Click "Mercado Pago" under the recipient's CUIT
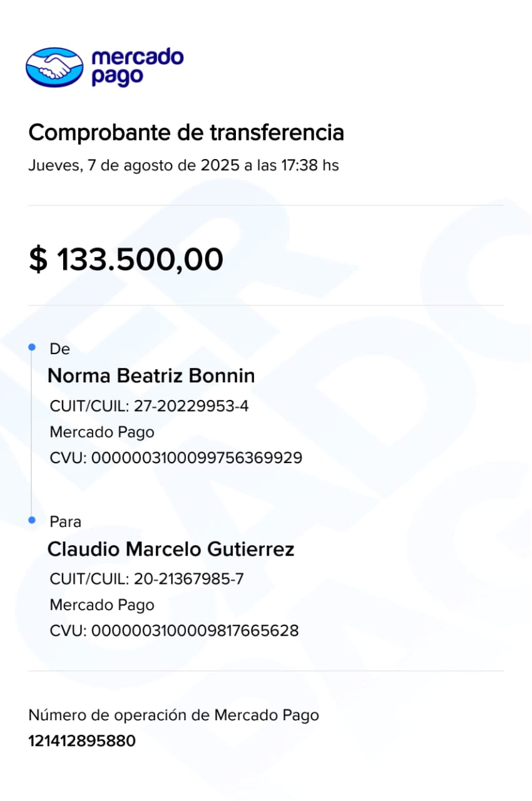 (102, 605)
